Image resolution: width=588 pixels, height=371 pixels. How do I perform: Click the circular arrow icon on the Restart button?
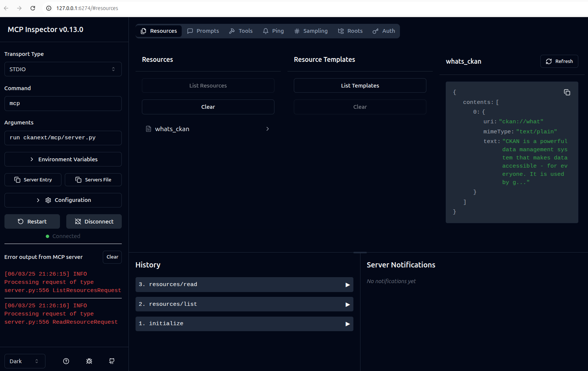click(x=20, y=222)
